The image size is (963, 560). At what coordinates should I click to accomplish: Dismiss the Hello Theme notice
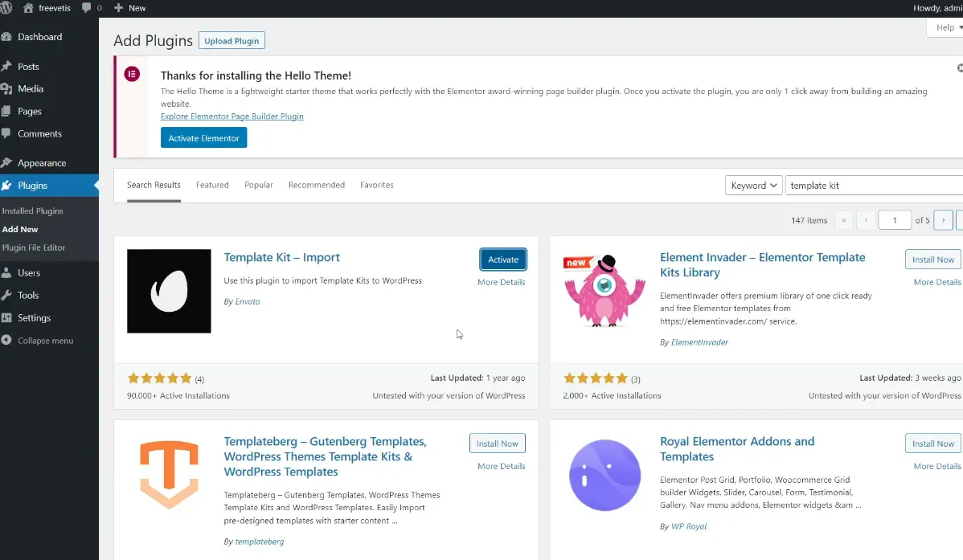959,69
